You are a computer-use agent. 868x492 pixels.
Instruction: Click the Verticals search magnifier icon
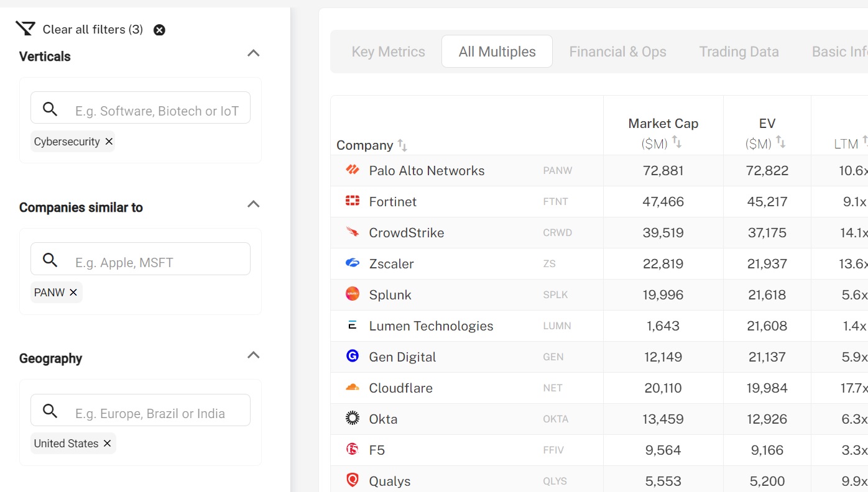[50, 109]
